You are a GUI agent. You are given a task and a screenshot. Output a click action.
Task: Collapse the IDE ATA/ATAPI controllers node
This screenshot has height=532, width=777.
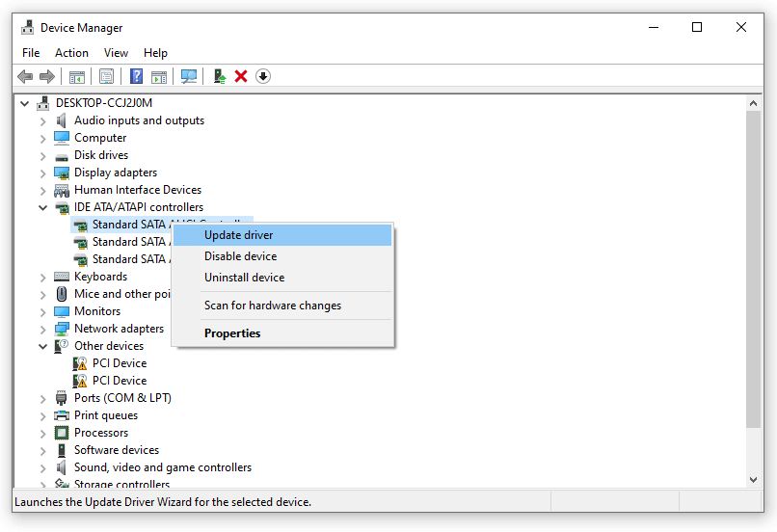(43, 207)
